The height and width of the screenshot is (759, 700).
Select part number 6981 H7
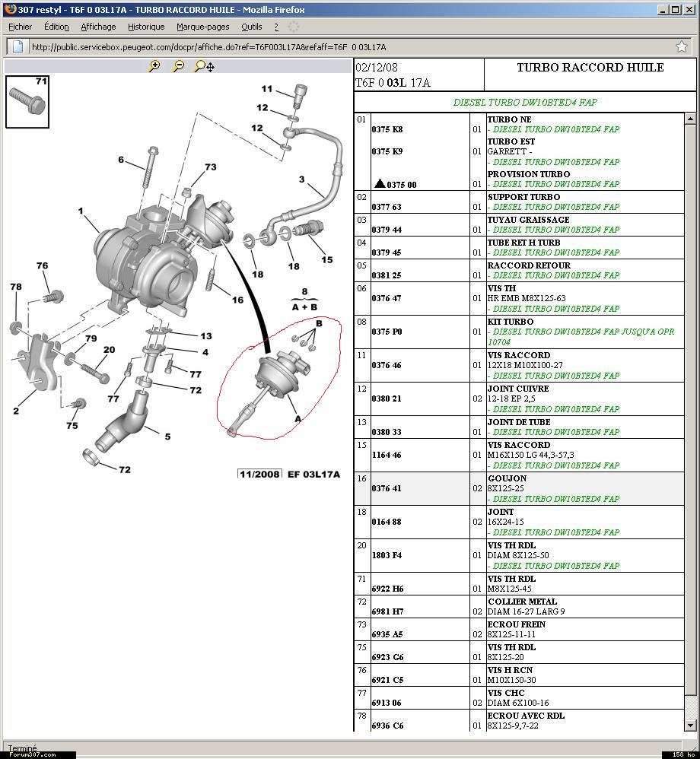pyautogui.click(x=387, y=611)
